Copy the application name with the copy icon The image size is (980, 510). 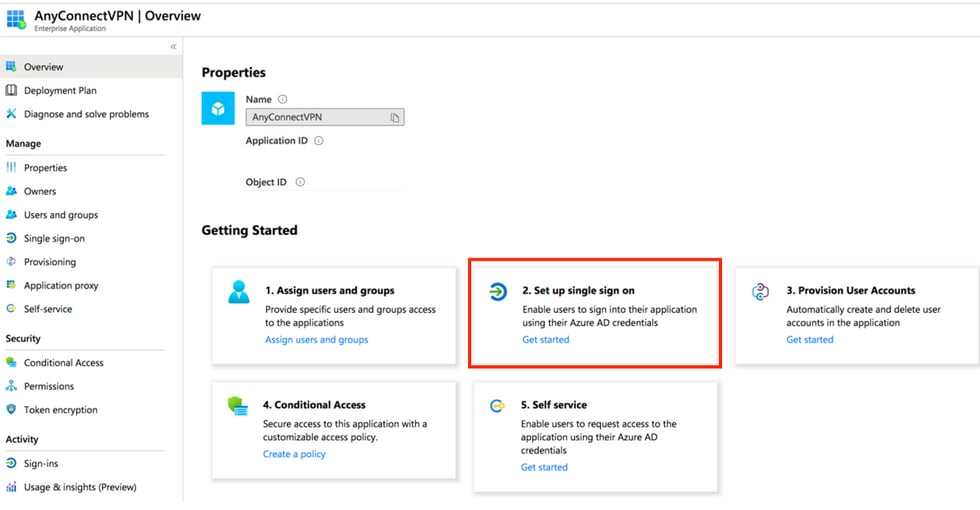tap(394, 118)
